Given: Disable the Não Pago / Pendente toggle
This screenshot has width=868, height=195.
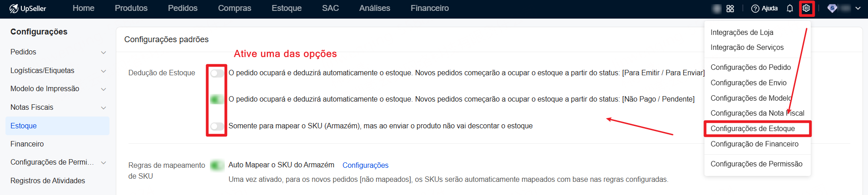Looking at the screenshot, I should click(x=217, y=99).
